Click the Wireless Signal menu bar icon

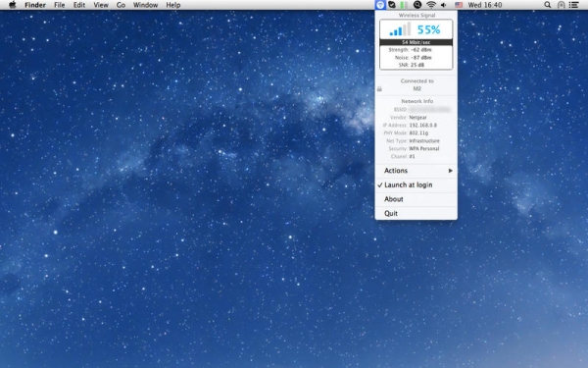click(x=380, y=5)
